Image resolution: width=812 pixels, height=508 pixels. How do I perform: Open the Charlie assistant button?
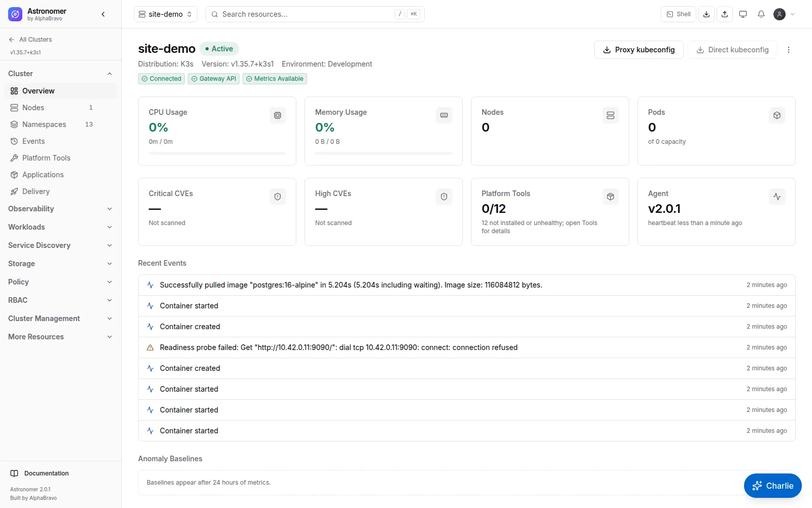click(772, 486)
